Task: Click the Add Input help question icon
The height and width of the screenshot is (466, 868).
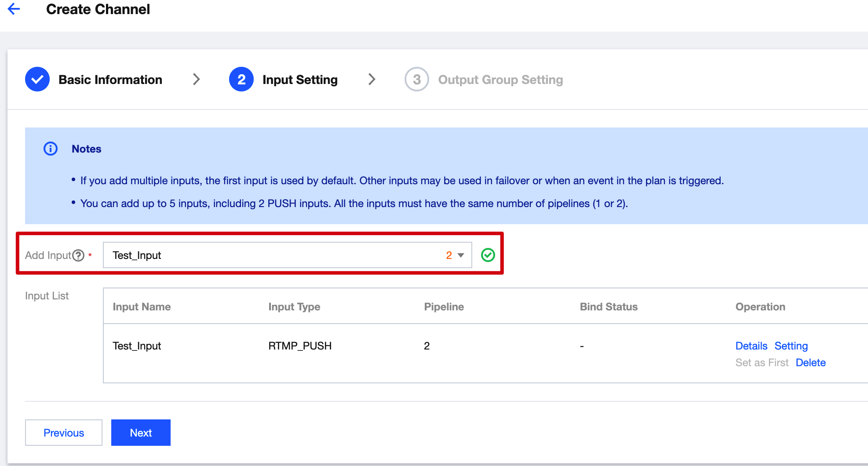Action: coord(78,255)
